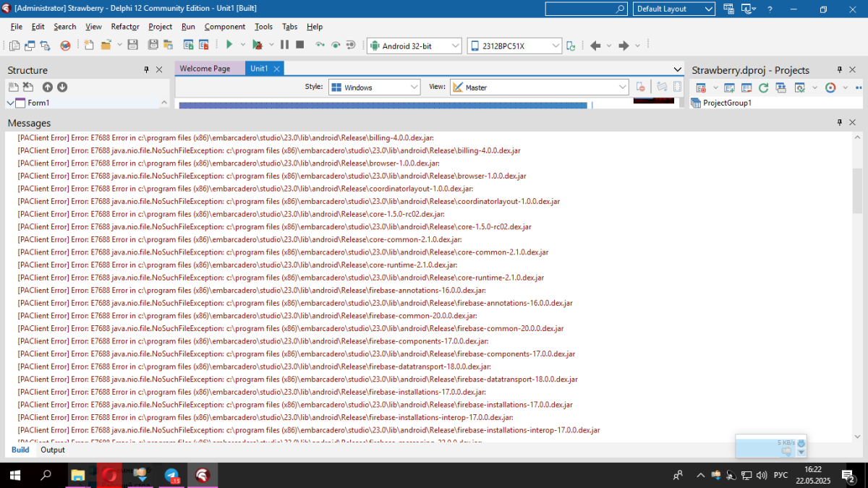Open File Explorer from the taskbar
The image size is (868, 488).
point(77,475)
